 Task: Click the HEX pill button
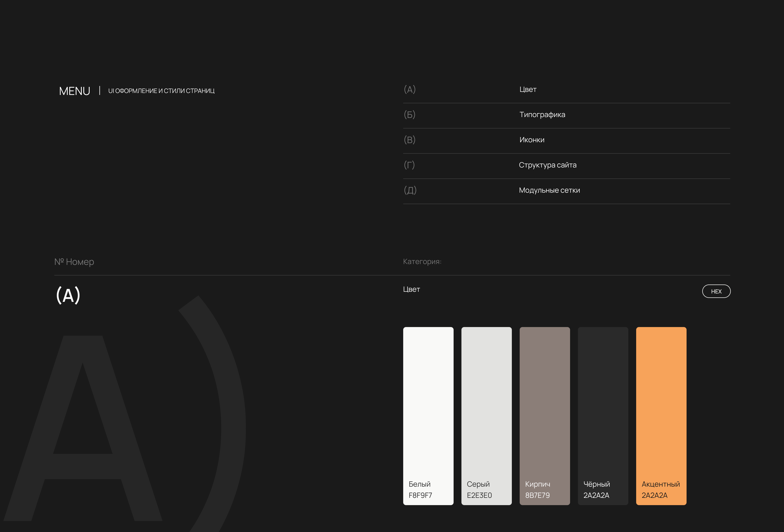(x=716, y=291)
